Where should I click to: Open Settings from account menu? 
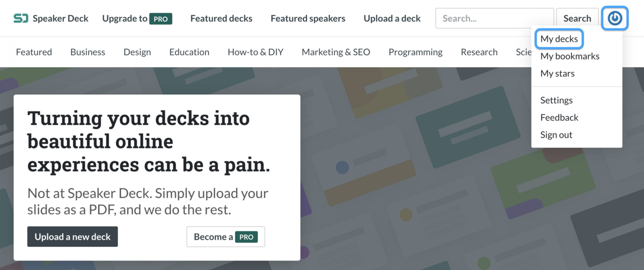point(557,100)
